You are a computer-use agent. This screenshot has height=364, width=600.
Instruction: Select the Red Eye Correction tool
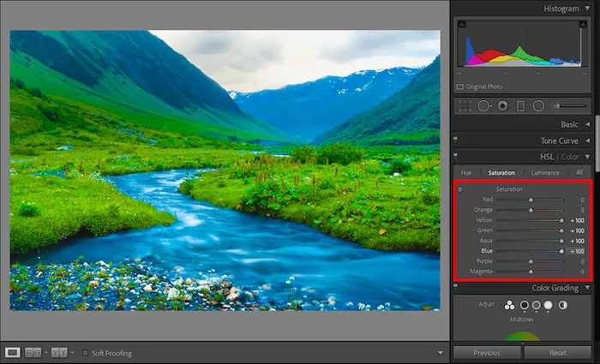coord(502,106)
